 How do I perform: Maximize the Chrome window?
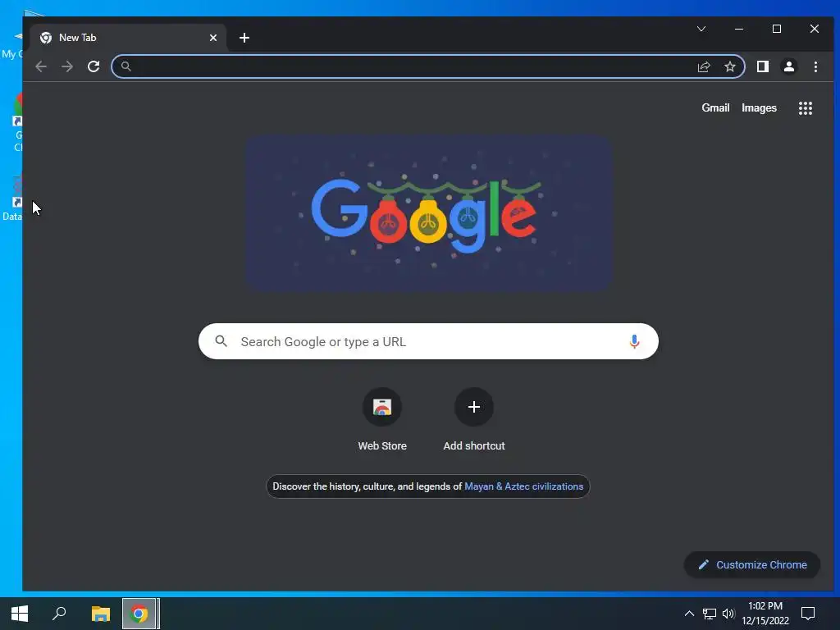[776, 29]
